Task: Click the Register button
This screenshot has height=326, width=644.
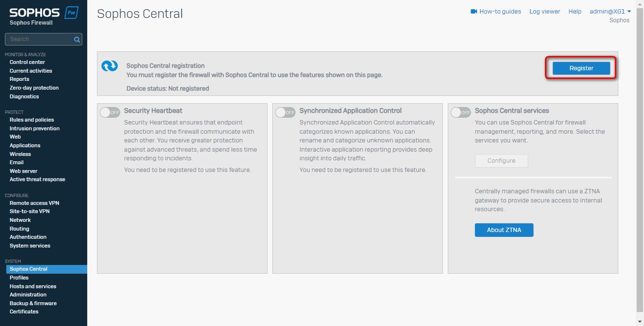Action: [x=581, y=68]
